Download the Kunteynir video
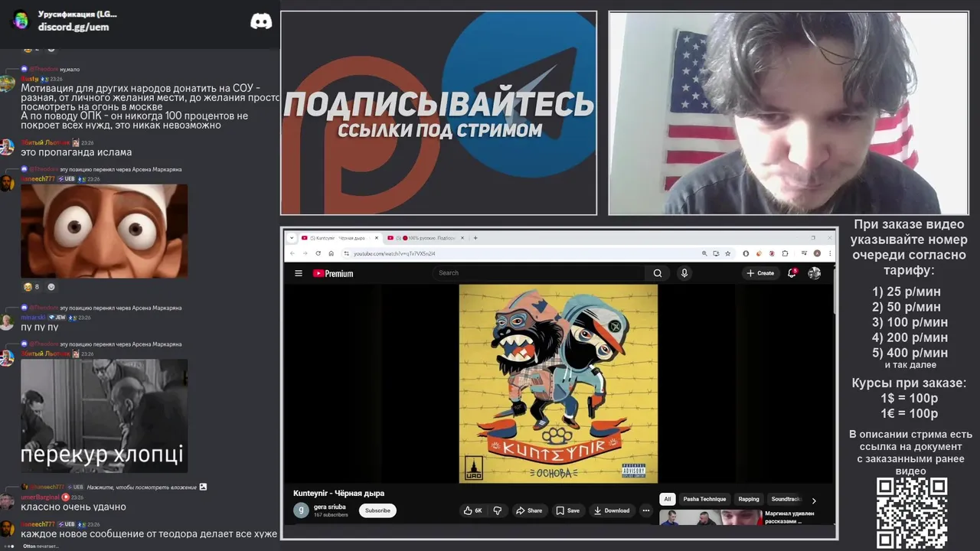This screenshot has width=980, height=551. (x=612, y=510)
